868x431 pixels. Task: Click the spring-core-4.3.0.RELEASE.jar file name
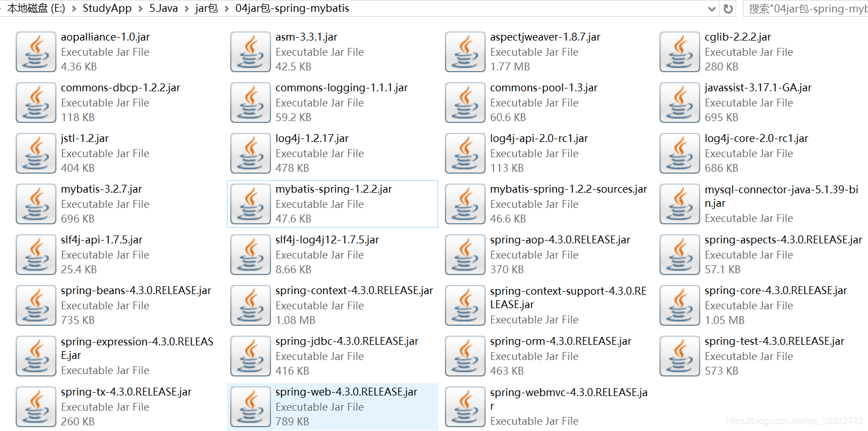[776, 291]
